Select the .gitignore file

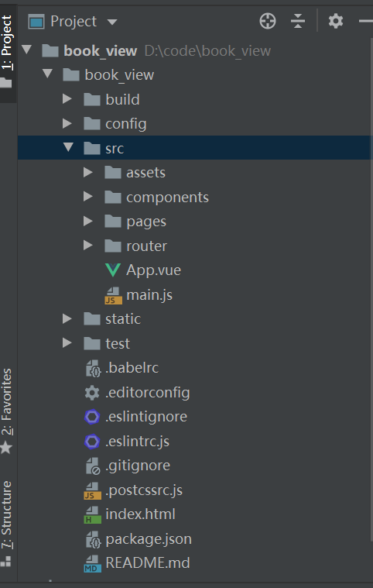[138, 466]
